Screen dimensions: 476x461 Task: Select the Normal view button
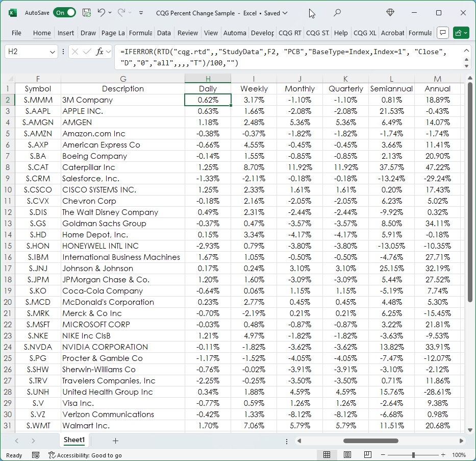pos(327,455)
